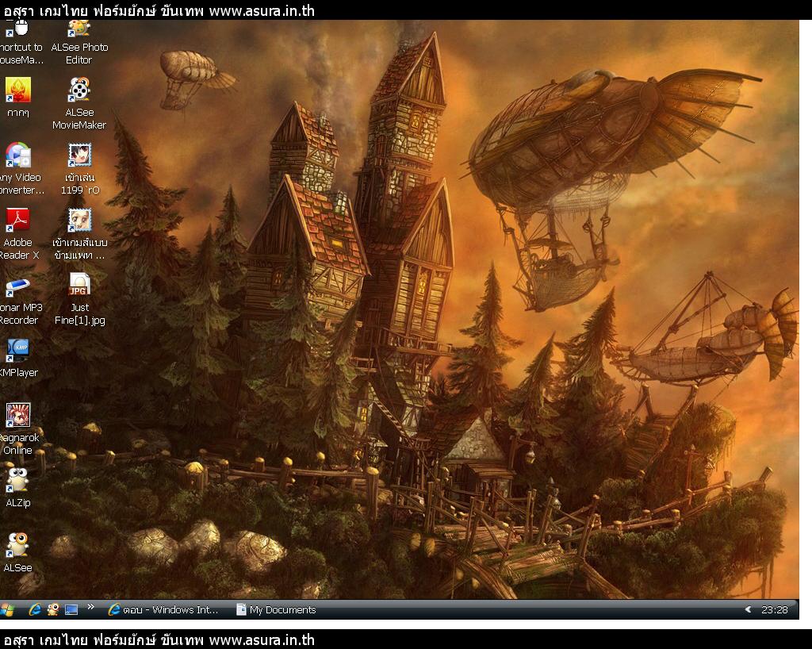Viewport: 812px width, 649px height.
Task: Click the ALSee Quick Launch icon
Action: (53, 609)
